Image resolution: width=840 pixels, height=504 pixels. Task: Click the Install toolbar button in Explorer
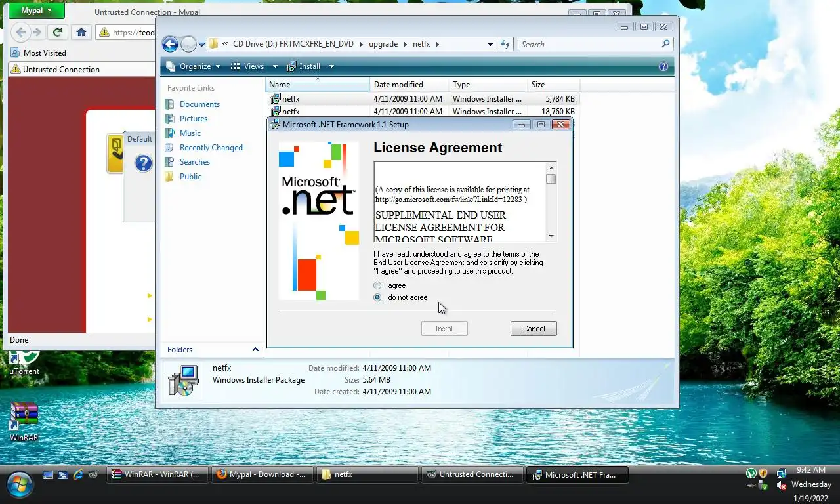click(x=304, y=66)
